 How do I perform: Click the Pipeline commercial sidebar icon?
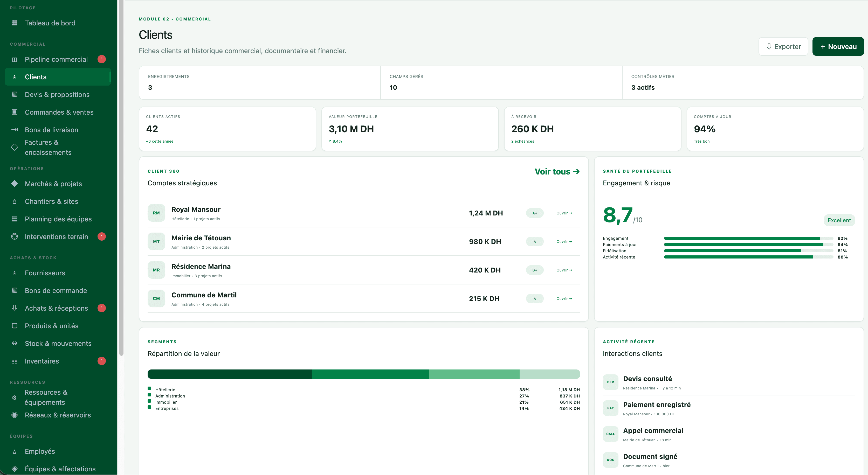pyautogui.click(x=15, y=59)
